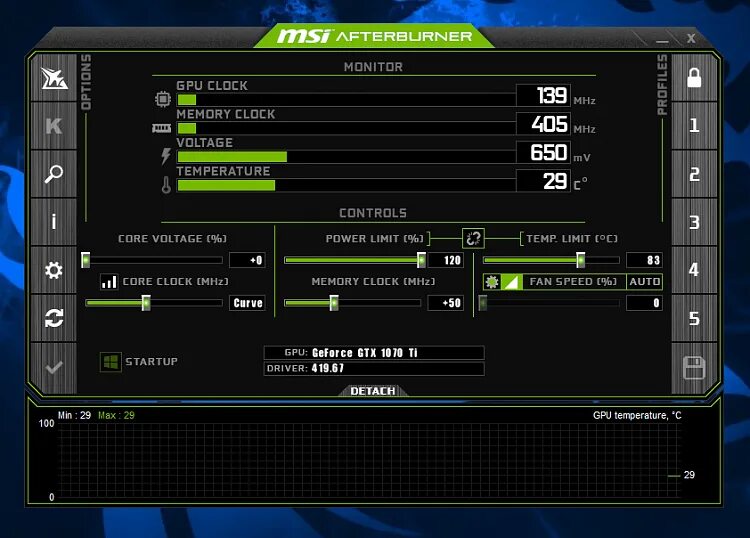Image resolution: width=750 pixels, height=538 pixels.
Task: Open OC Scanner magnifier icon
Action: (x=54, y=174)
